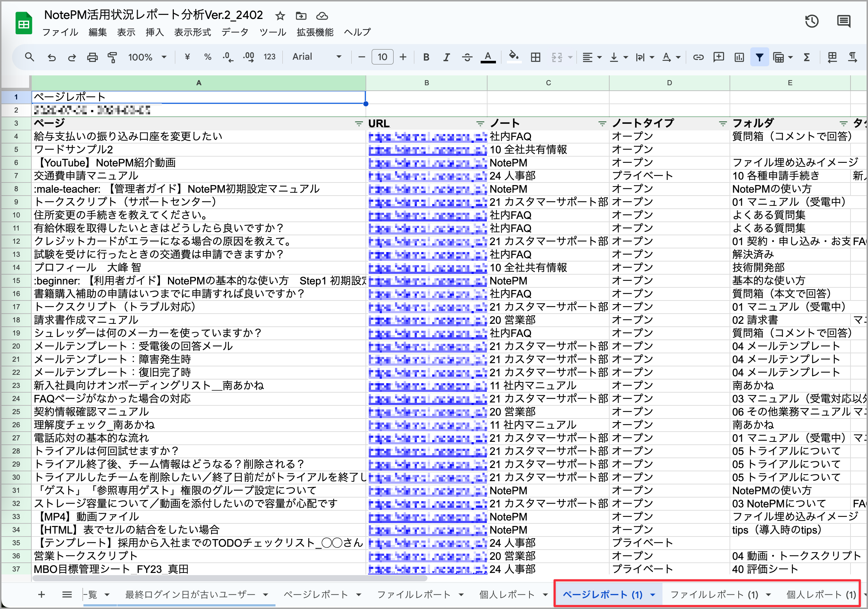
Task: Open filter menu on URL column
Action: (x=480, y=123)
